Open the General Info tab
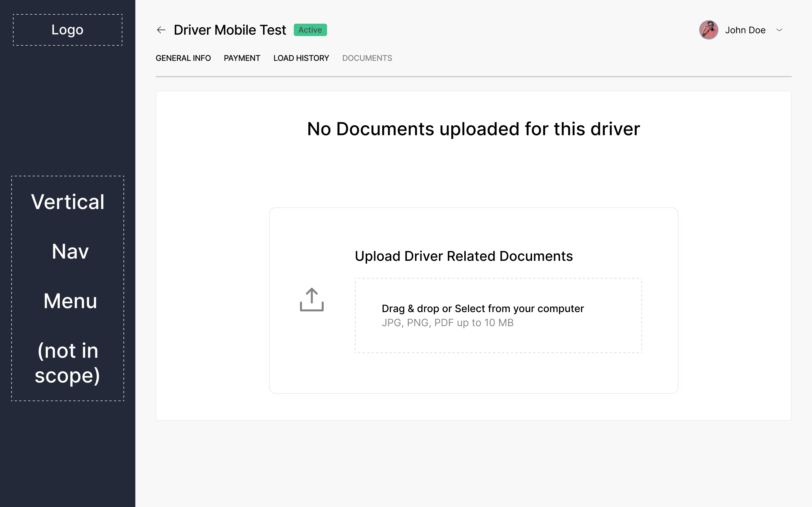Screen dimensions: 812x507 (x=183, y=58)
